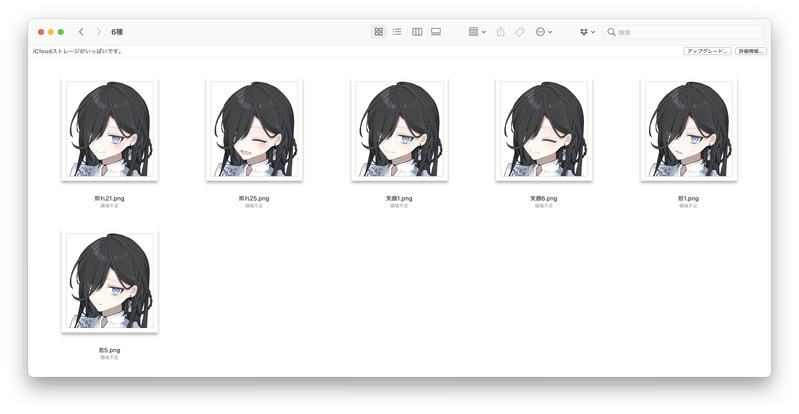Click the Share toolbar icon
This screenshot has height=414, width=799.
pyautogui.click(x=500, y=32)
